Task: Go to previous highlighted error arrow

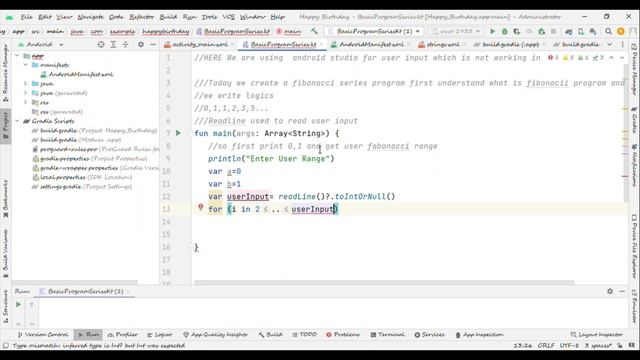Action: [611, 58]
